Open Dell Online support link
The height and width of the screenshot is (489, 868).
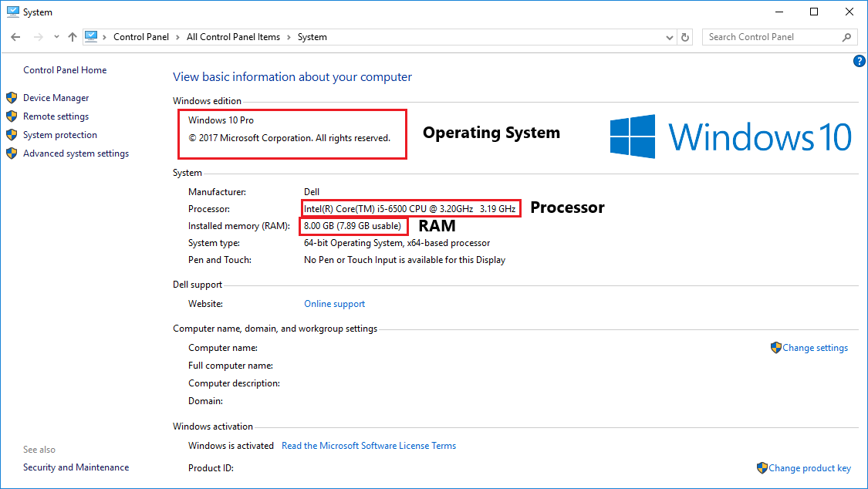[334, 304]
